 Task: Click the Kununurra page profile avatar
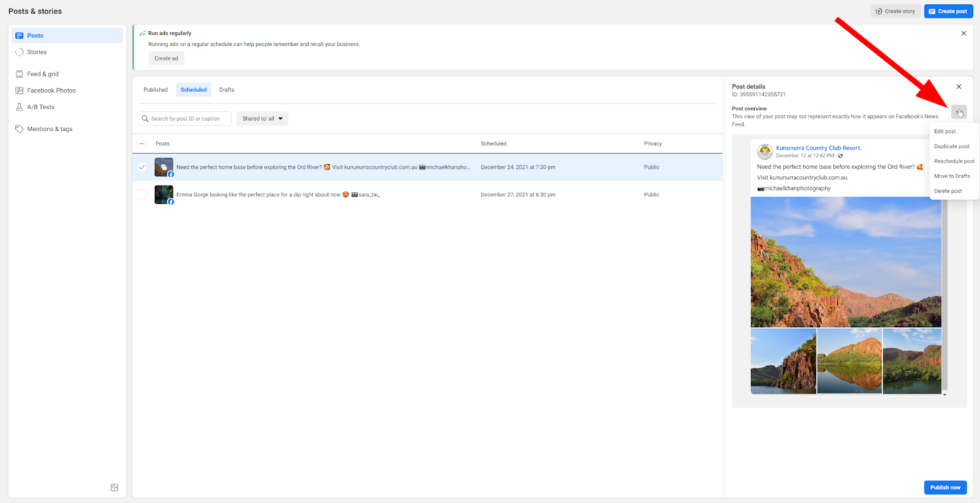(x=765, y=151)
